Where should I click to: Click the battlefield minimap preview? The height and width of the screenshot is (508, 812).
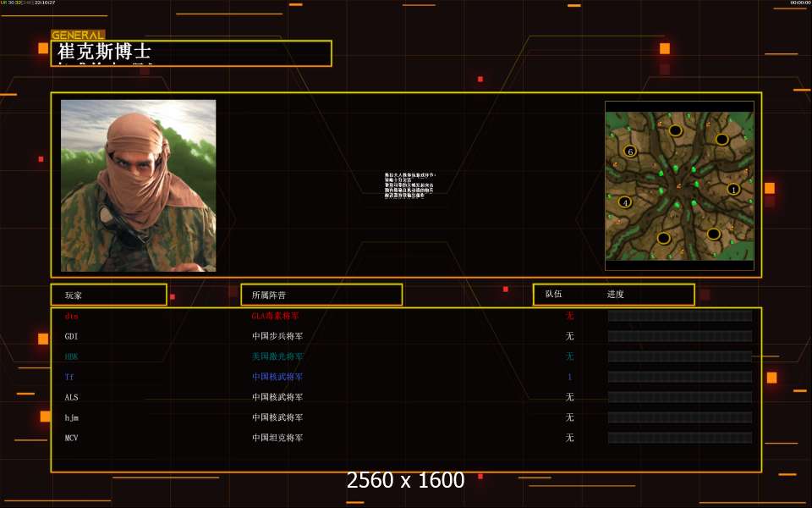[679, 185]
